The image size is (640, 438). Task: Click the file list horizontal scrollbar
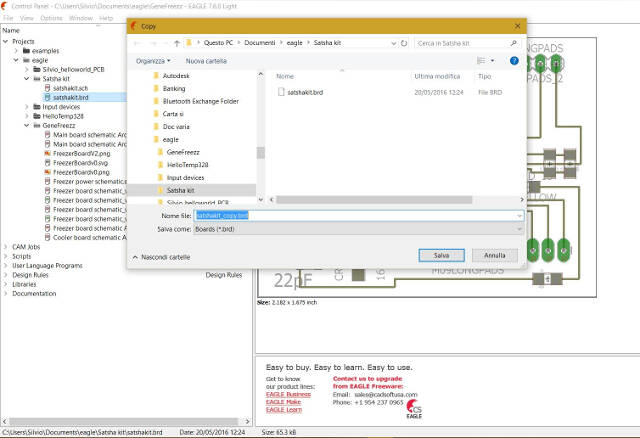tap(373, 200)
